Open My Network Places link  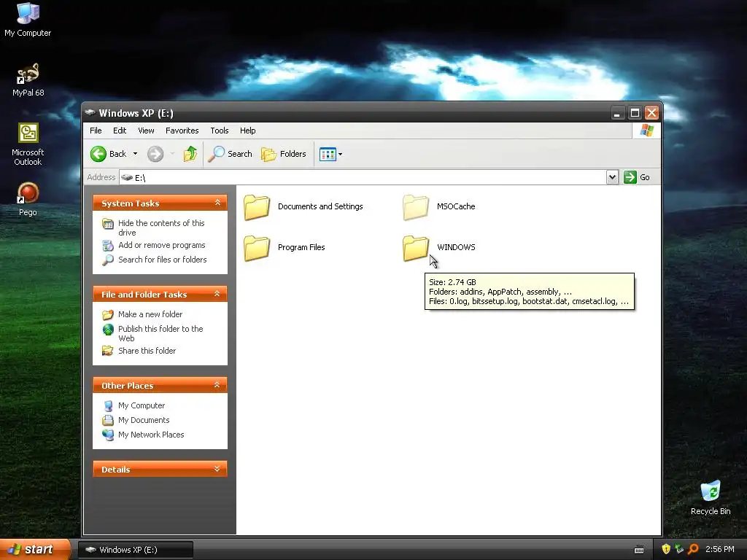[151, 435]
